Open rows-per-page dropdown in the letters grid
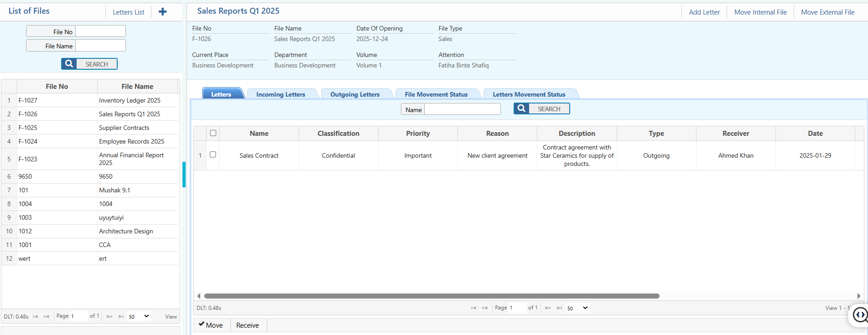 pyautogui.click(x=577, y=308)
